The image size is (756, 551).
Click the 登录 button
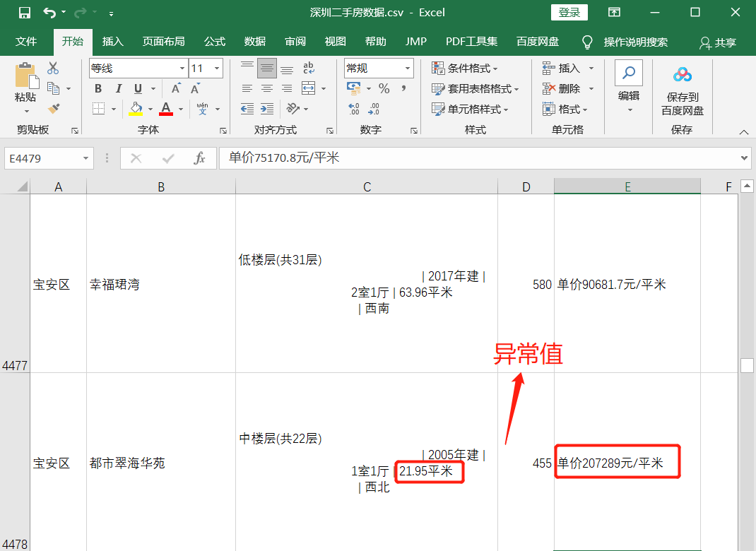(569, 12)
